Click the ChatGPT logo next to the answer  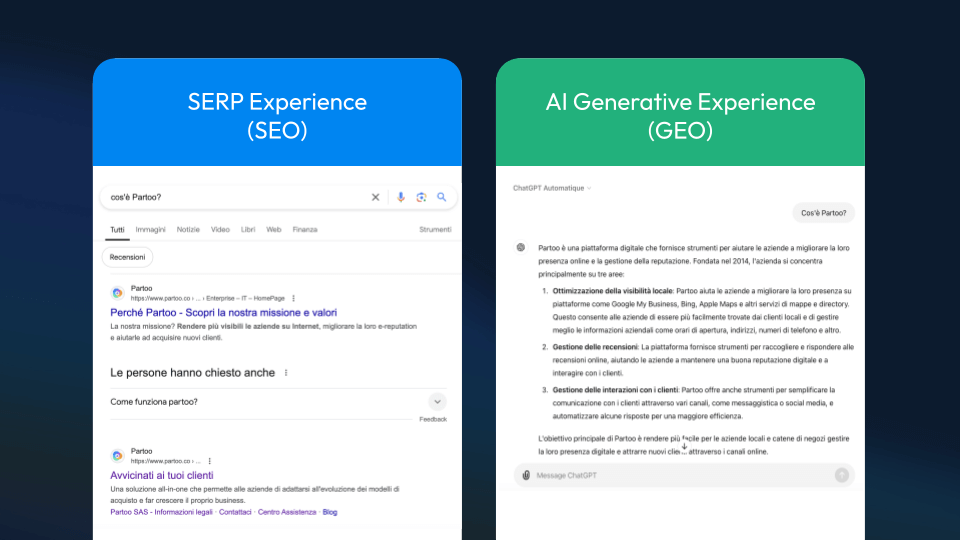tap(520, 247)
